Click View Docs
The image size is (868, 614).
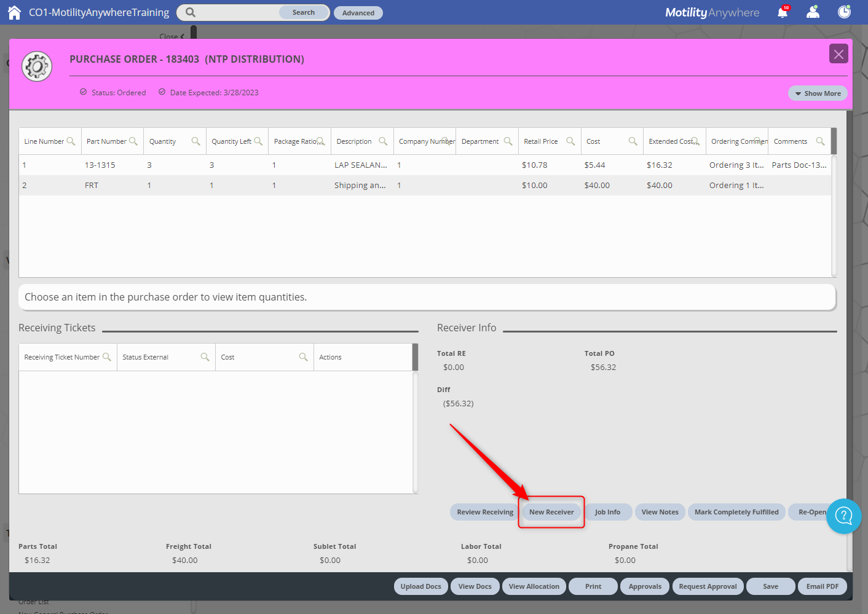[x=475, y=586]
